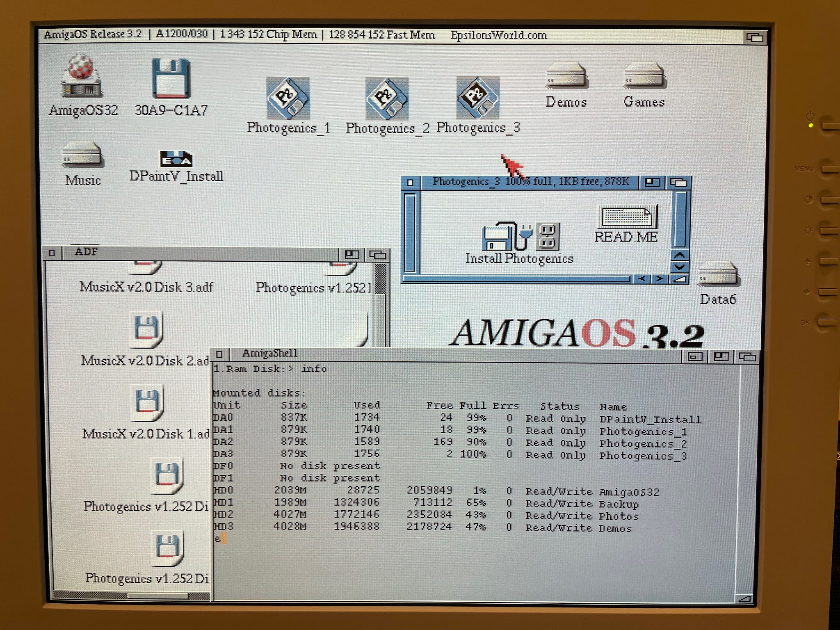Click the shell cursor at prompt

224,539
